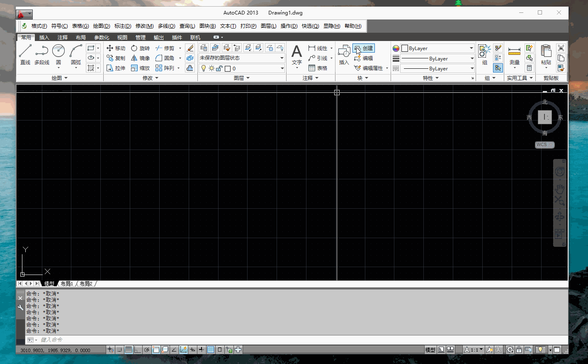Click the 复制 (Copy) modify tool
The image size is (588, 364).
click(116, 58)
